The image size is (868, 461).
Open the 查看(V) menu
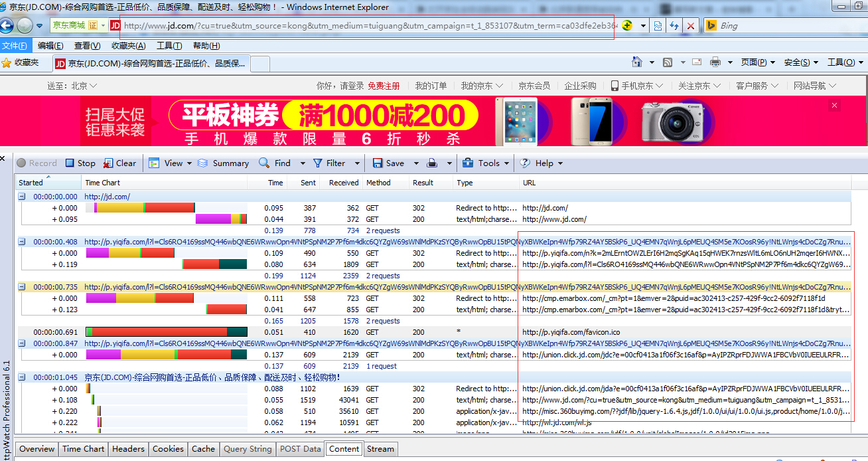click(87, 46)
